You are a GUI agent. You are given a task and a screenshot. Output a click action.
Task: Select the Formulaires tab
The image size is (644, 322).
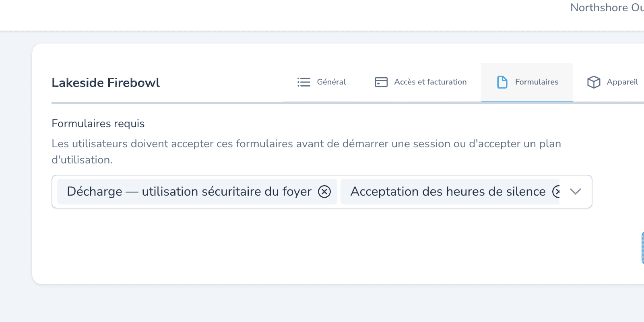pyautogui.click(x=527, y=82)
